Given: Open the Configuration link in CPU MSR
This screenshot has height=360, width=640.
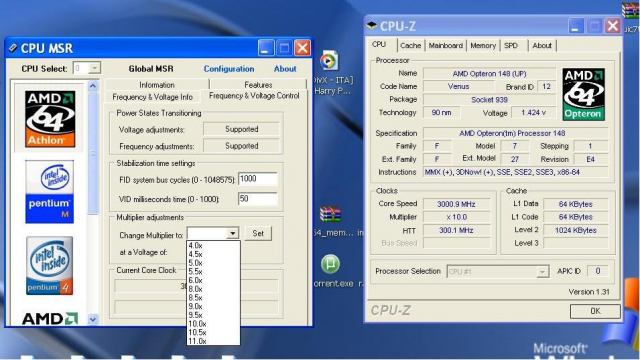Looking at the screenshot, I should (229, 69).
